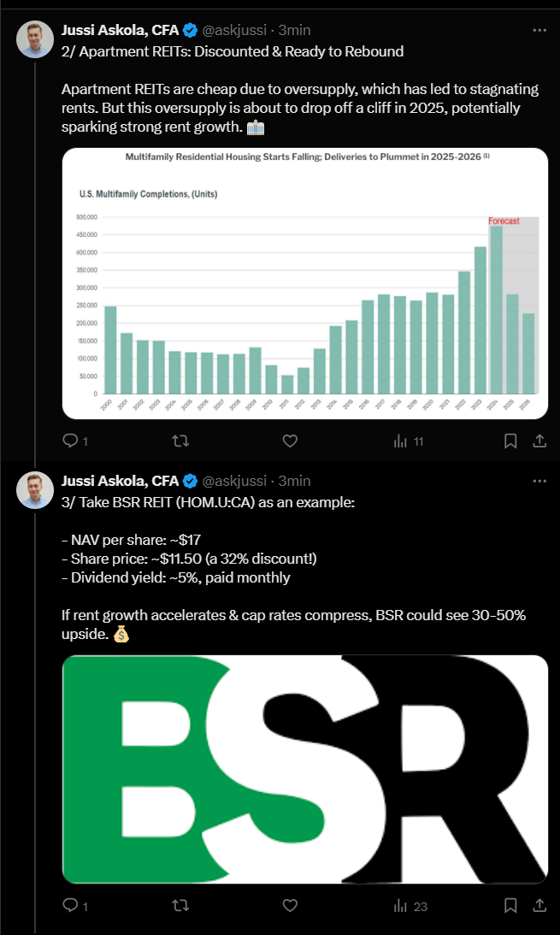
Task: Share the BSR REIT tweet
Action: coord(539,906)
